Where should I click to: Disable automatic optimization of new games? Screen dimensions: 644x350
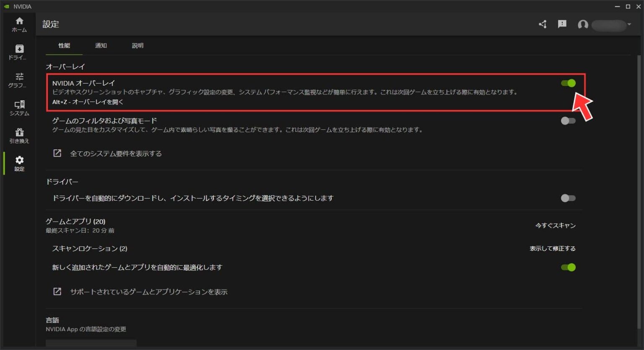(x=569, y=267)
